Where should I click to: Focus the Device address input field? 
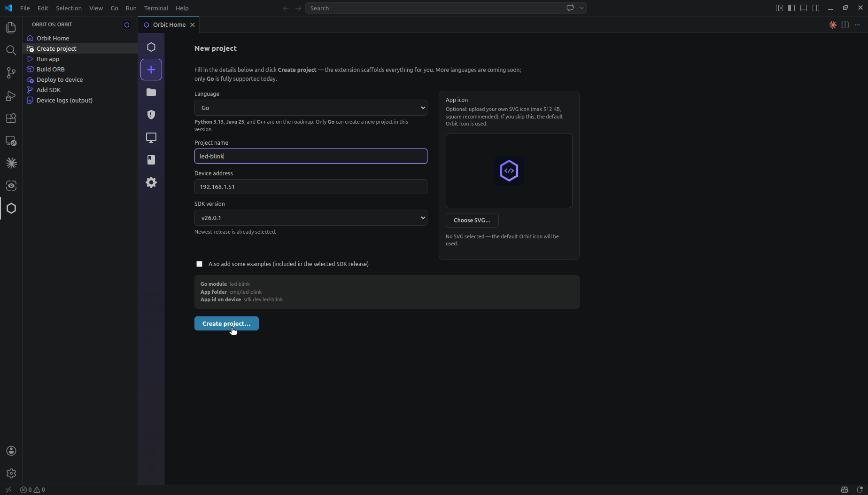[311, 187]
